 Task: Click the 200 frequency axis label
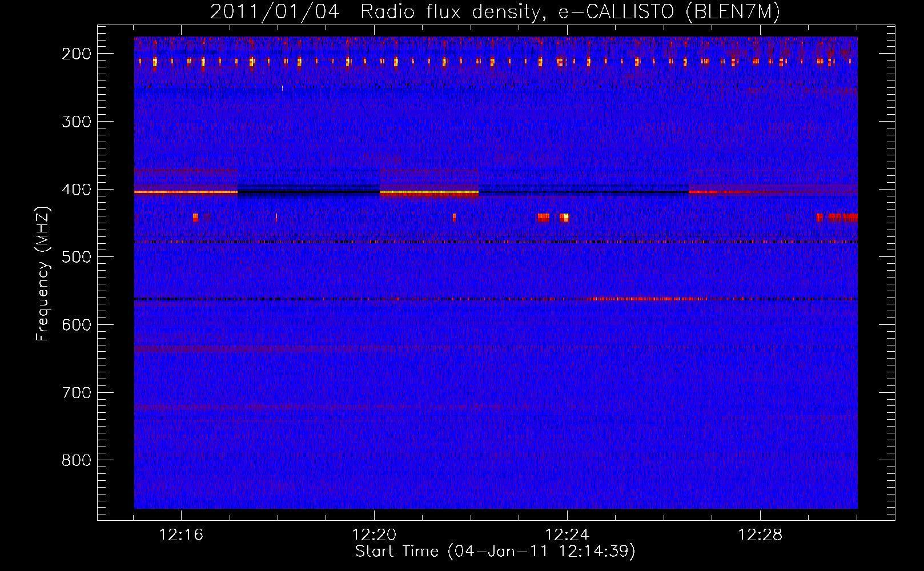click(x=77, y=54)
